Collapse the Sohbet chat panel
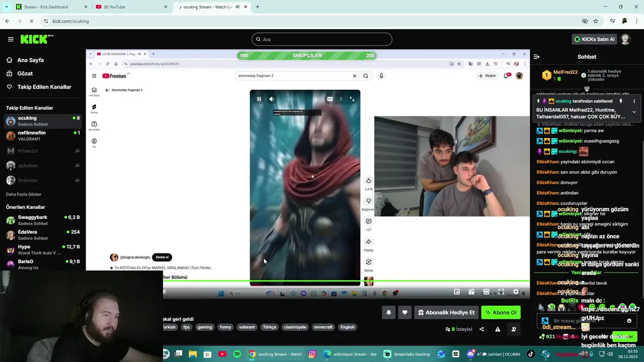 click(x=536, y=57)
